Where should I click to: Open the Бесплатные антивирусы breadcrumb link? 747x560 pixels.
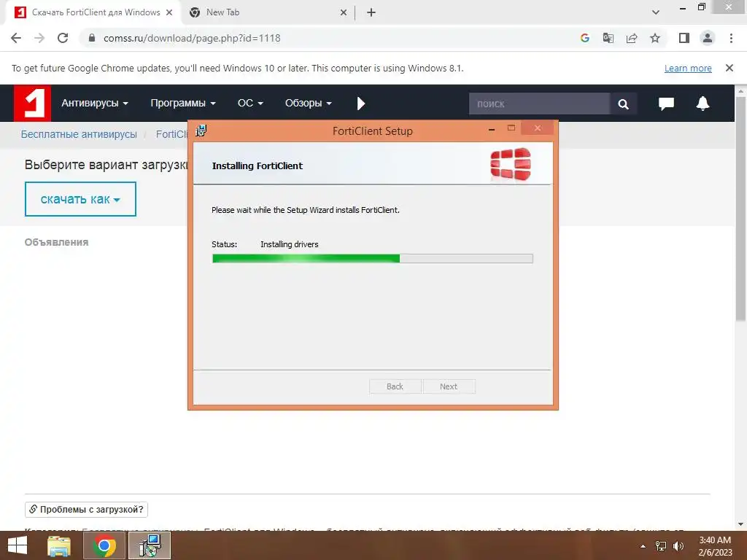tap(79, 134)
